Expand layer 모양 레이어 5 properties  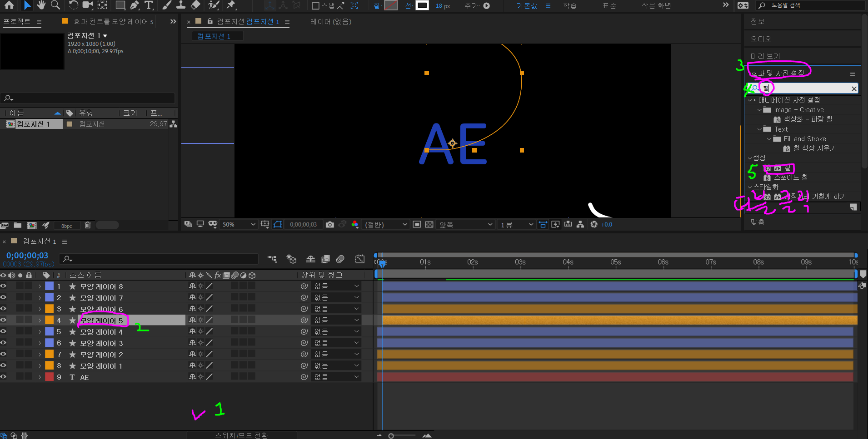40,321
